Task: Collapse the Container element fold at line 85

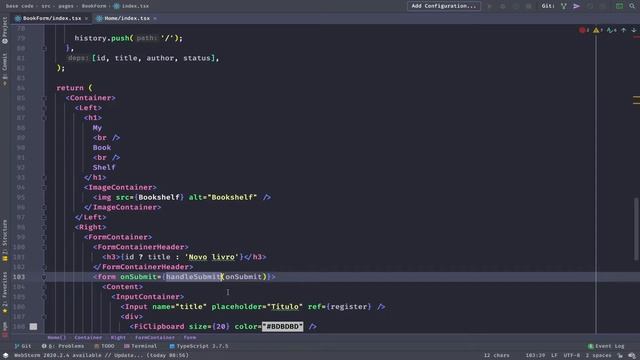Action: 44,98
